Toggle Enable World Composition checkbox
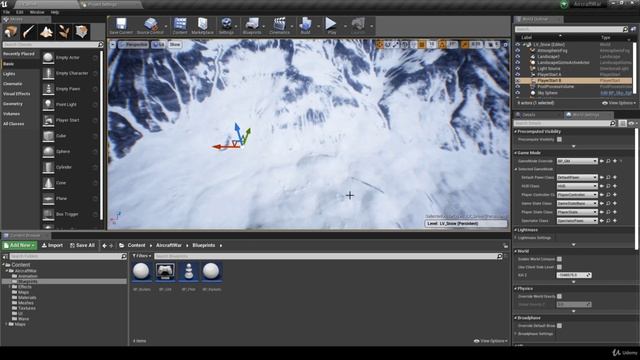The image size is (640, 360). (559, 259)
